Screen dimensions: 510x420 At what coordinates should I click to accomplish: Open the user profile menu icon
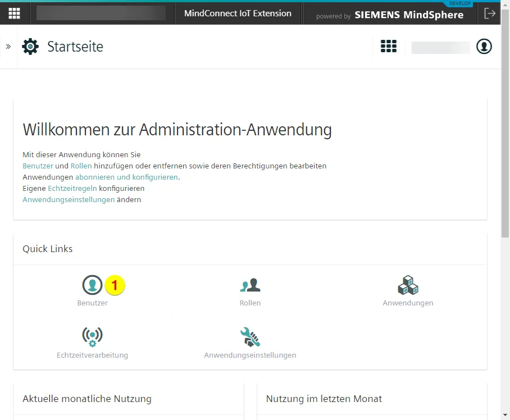[484, 46]
